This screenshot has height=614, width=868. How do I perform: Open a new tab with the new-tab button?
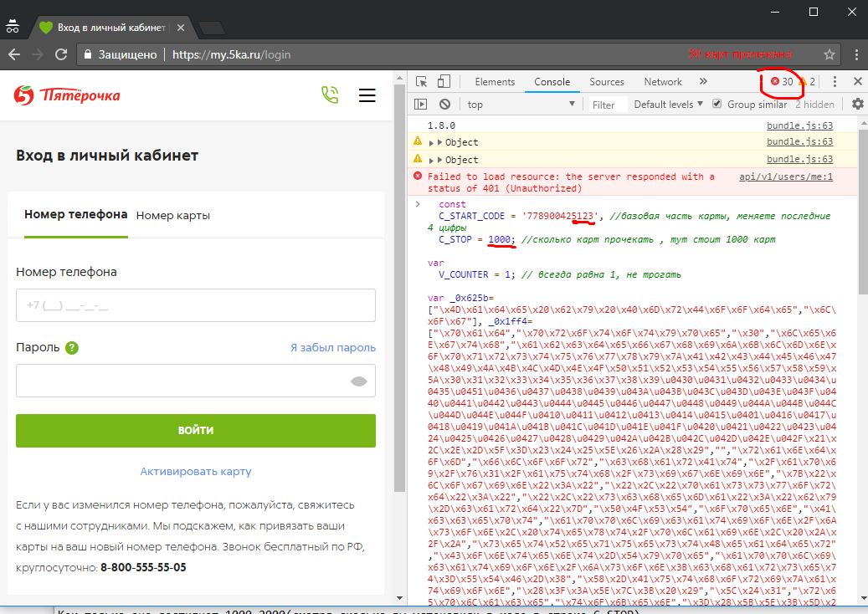[x=211, y=28]
